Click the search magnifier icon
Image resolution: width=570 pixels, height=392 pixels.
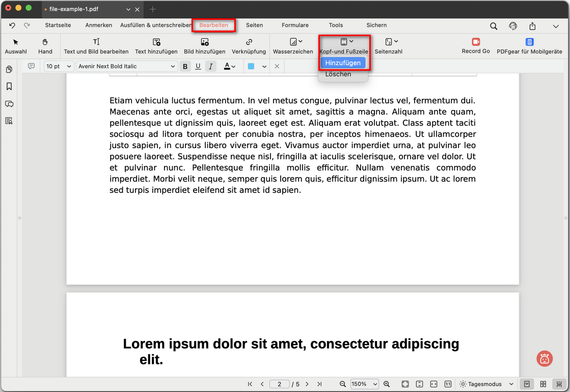[494, 26]
